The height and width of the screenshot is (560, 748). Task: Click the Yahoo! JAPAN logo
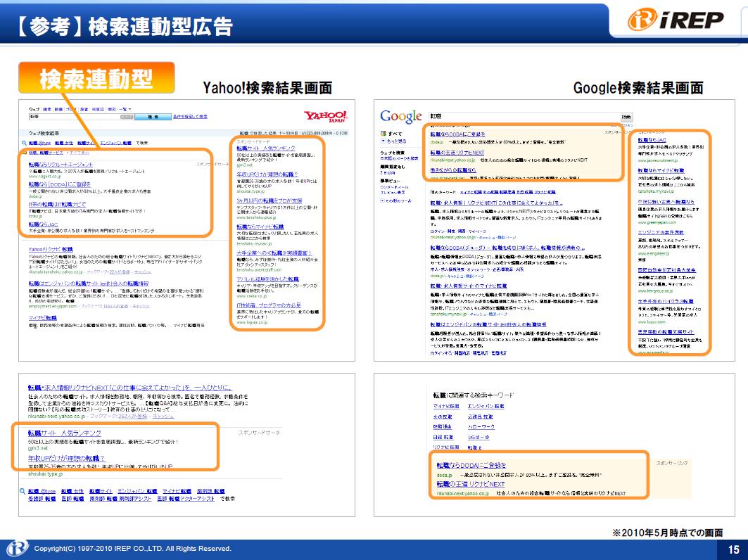pyautogui.click(x=326, y=116)
